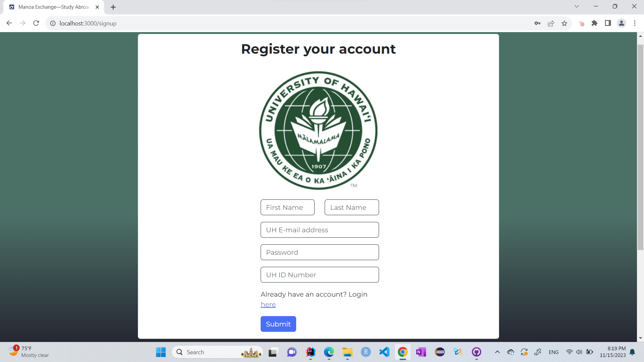Click the Manoa Exchange tab label

53,7
